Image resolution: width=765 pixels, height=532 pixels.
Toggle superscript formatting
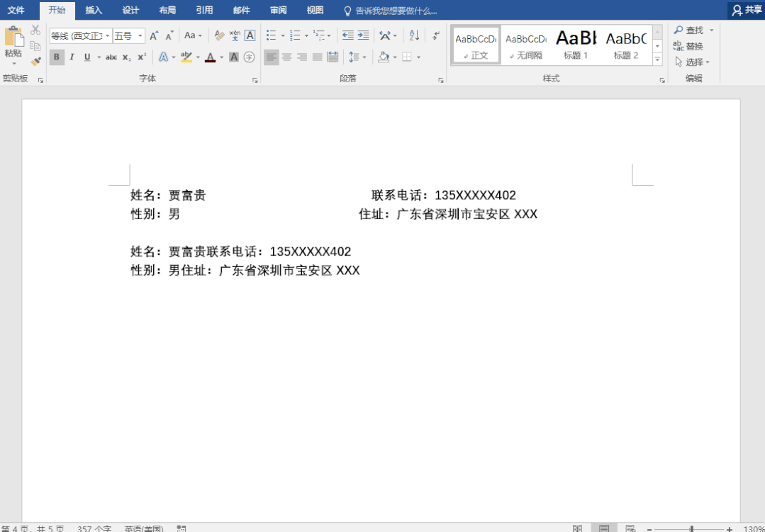click(x=142, y=57)
